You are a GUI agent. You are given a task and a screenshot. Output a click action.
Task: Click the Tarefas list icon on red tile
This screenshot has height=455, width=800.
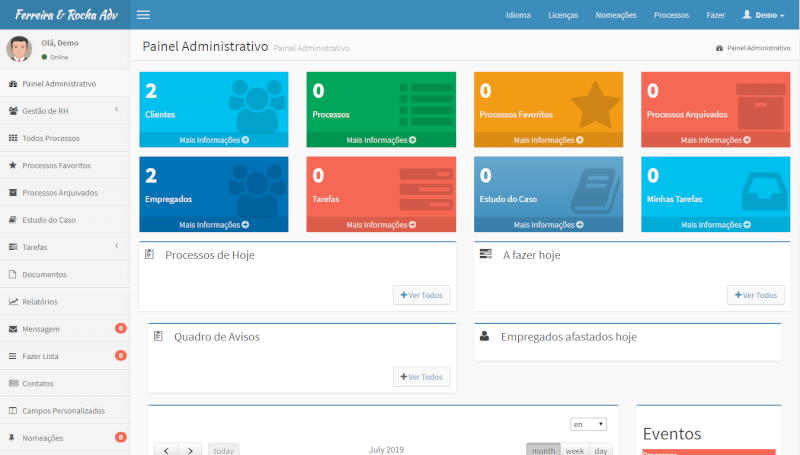pos(425,189)
